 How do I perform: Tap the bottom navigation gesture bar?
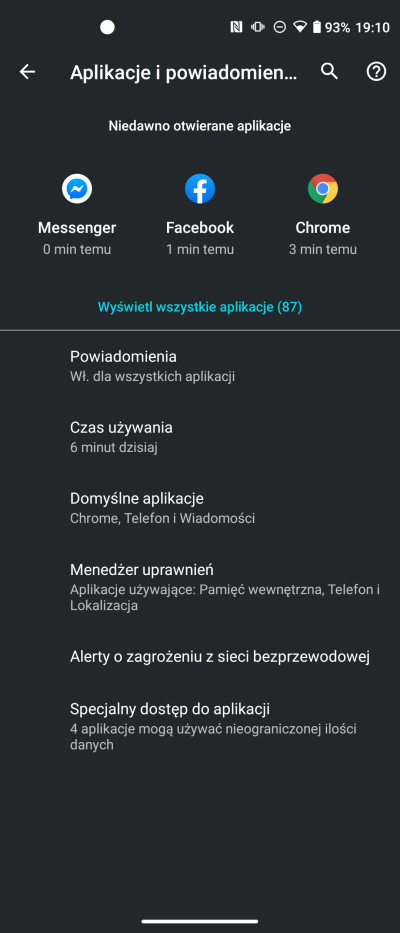[x=200, y=922]
